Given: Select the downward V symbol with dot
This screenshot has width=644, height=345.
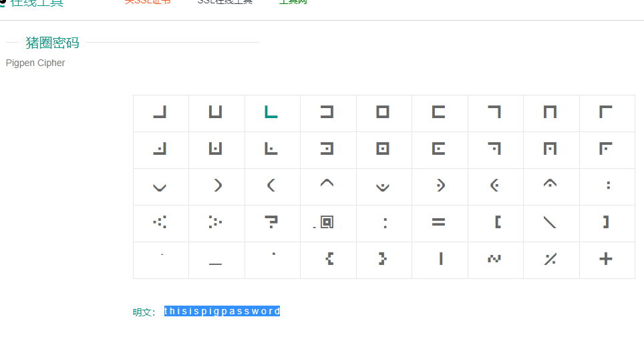Looking at the screenshot, I should coord(383,187).
